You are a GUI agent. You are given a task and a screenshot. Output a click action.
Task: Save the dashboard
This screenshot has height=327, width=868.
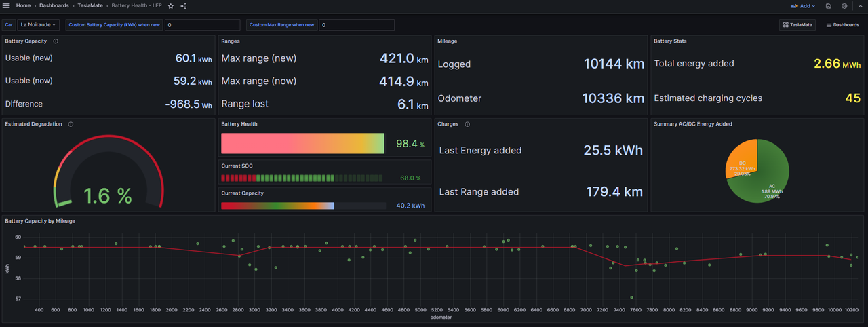click(x=829, y=5)
